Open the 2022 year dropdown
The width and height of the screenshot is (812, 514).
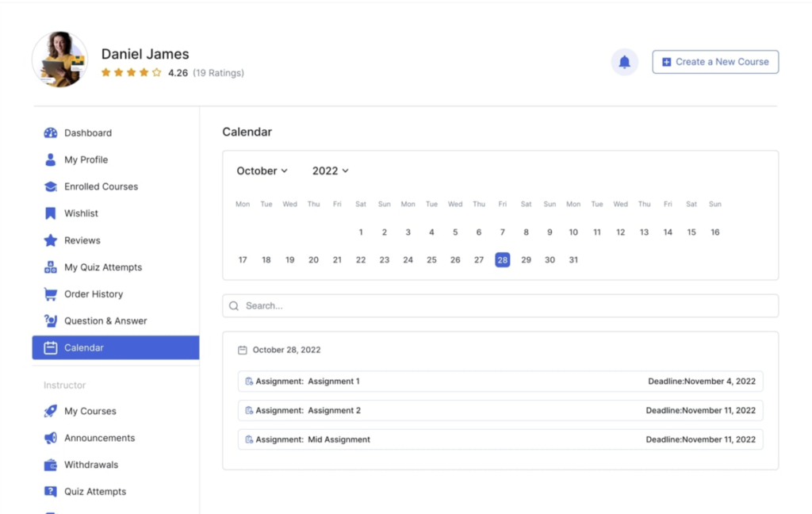330,171
